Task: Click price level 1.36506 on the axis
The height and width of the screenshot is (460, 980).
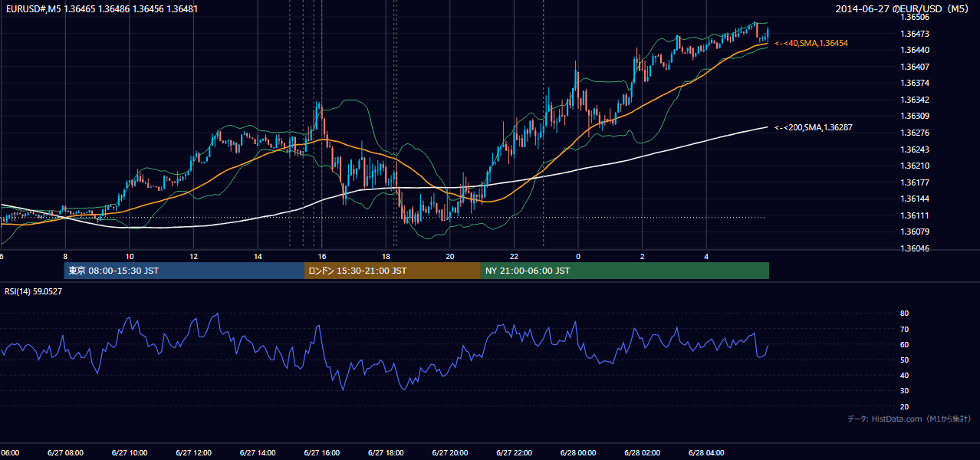Action: pos(915,17)
